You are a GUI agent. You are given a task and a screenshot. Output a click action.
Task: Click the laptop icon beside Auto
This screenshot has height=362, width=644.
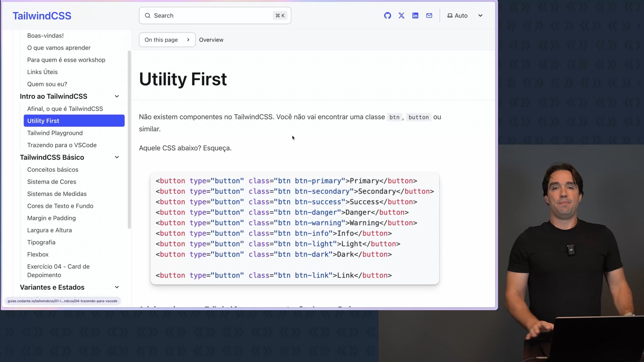[x=450, y=16]
